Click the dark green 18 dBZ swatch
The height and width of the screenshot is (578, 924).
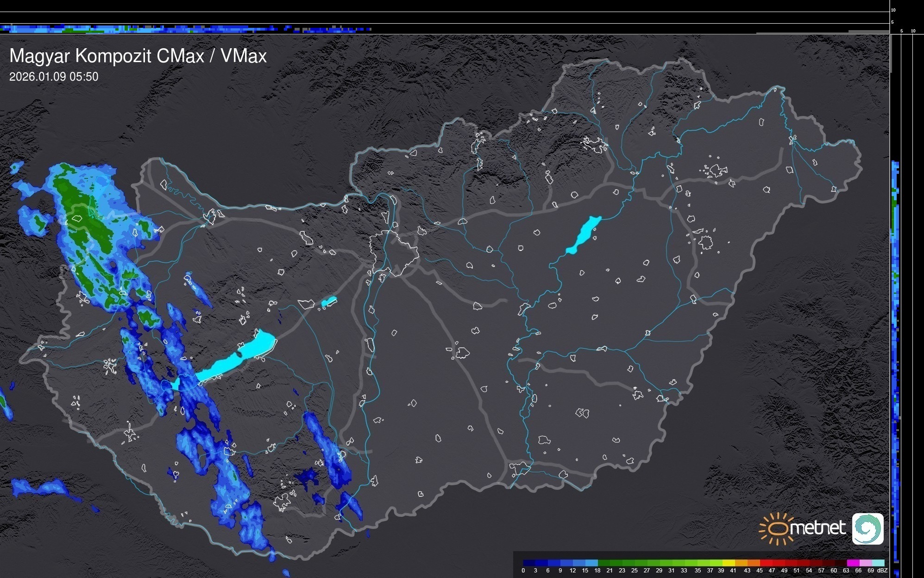603,563
